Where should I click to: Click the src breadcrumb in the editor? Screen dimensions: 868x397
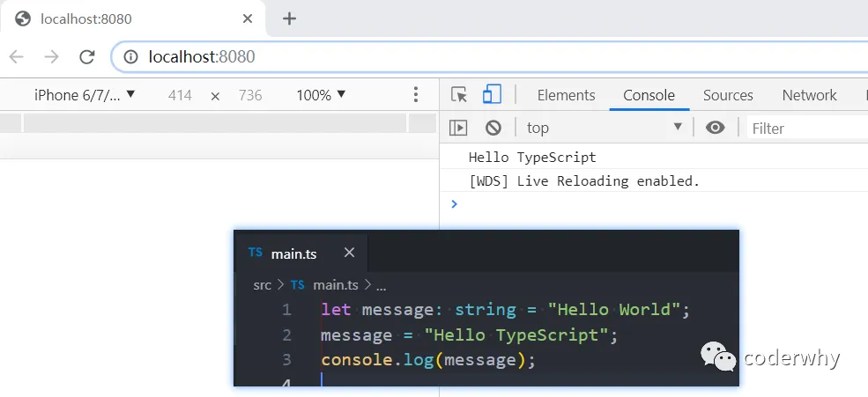[263, 285]
